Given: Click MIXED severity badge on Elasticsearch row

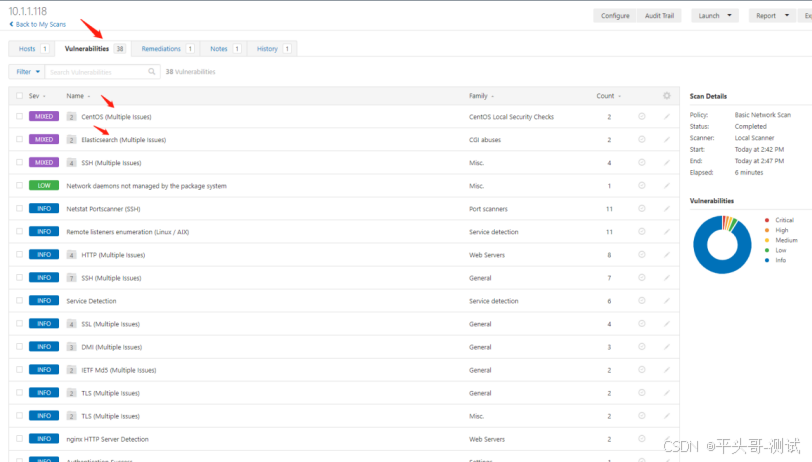Looking at the screenshot, I should (44, 139).
